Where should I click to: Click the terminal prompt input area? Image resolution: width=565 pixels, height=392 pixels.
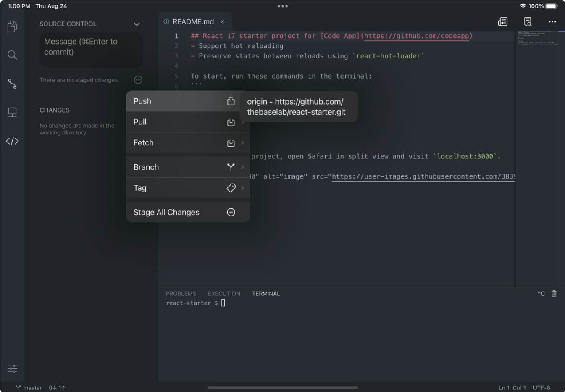pos(223,303)
